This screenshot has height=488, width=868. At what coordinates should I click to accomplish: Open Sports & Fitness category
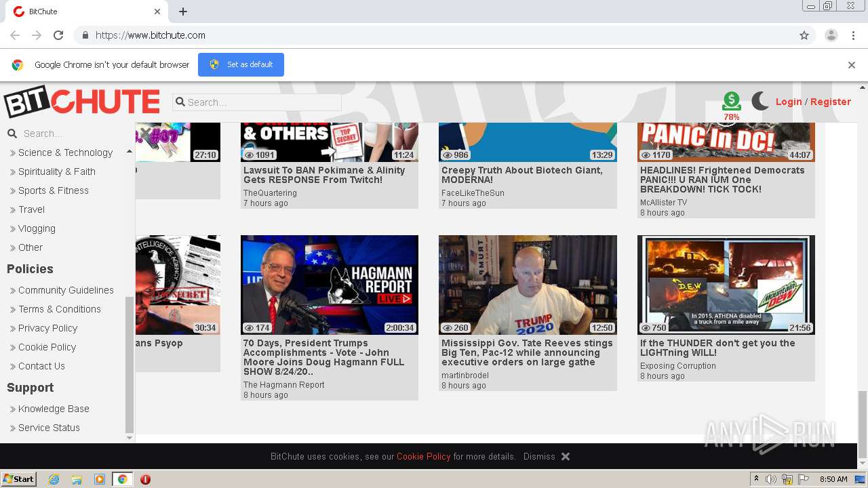(54, 190)
